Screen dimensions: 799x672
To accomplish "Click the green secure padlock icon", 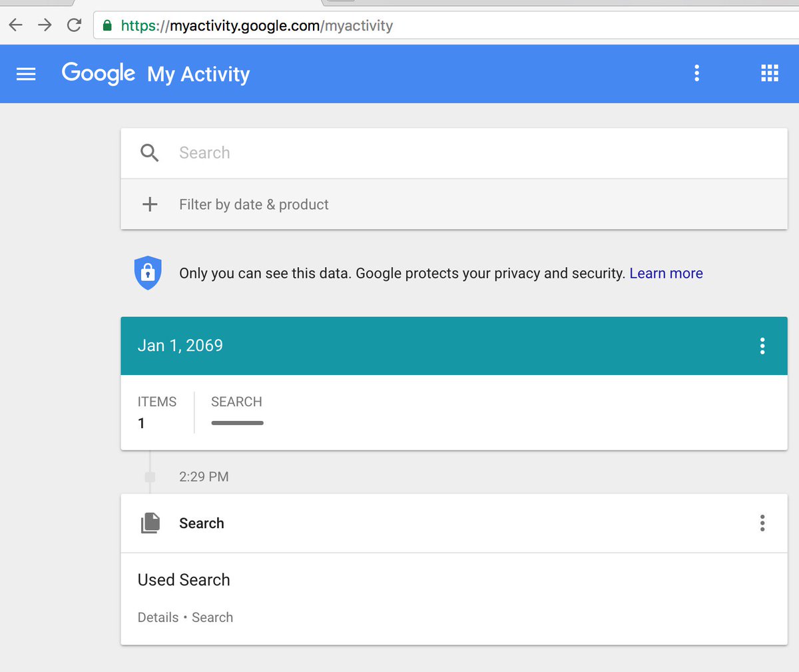I will tap(107, 25).
